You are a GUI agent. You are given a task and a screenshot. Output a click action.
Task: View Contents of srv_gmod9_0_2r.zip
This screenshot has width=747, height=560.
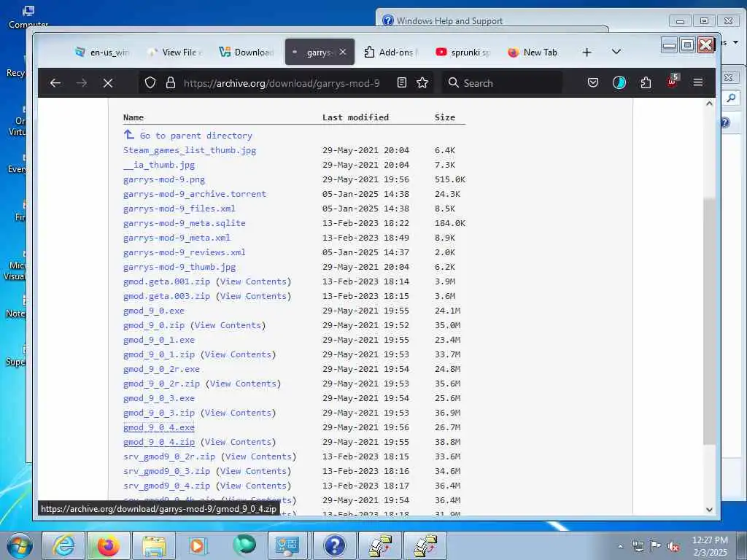(x=258, y=456)
